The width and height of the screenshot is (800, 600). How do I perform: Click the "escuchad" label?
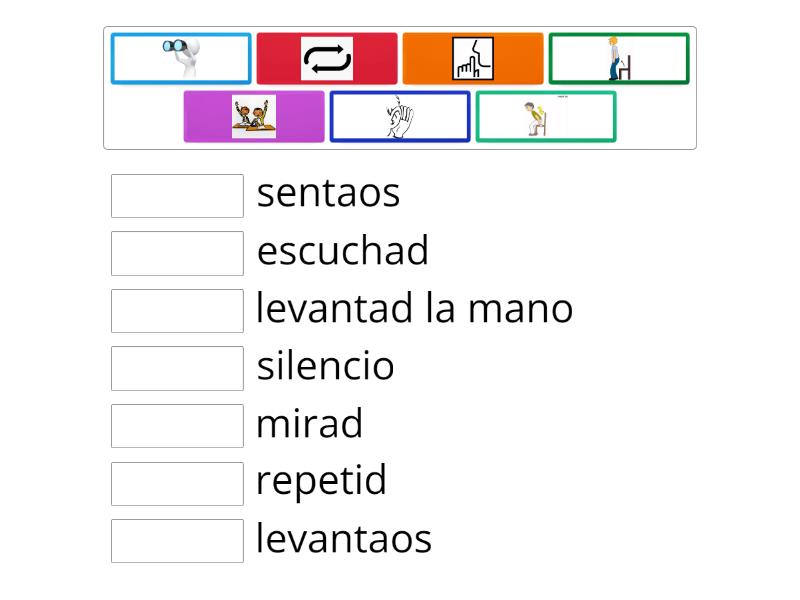(x=342, y=251)
